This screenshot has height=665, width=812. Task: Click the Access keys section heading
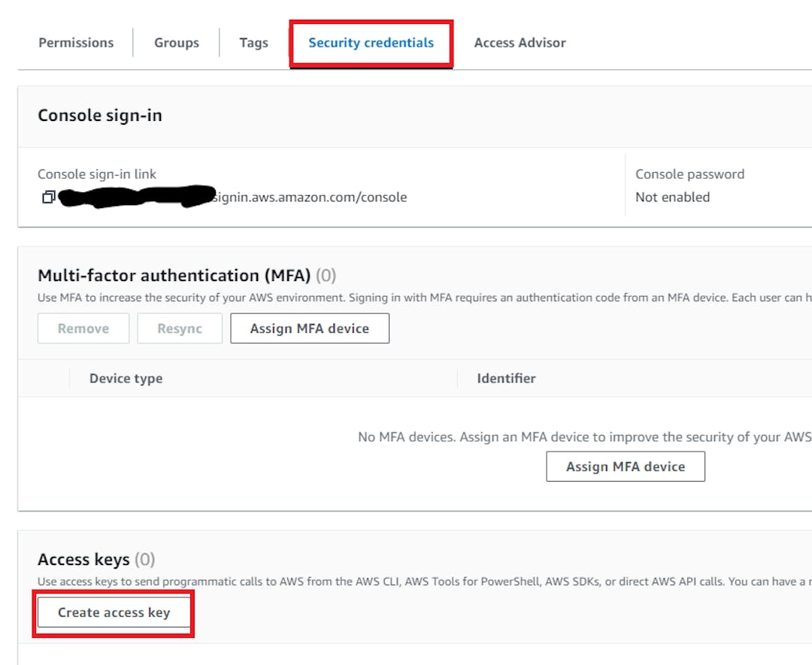(x=83, y=560)
